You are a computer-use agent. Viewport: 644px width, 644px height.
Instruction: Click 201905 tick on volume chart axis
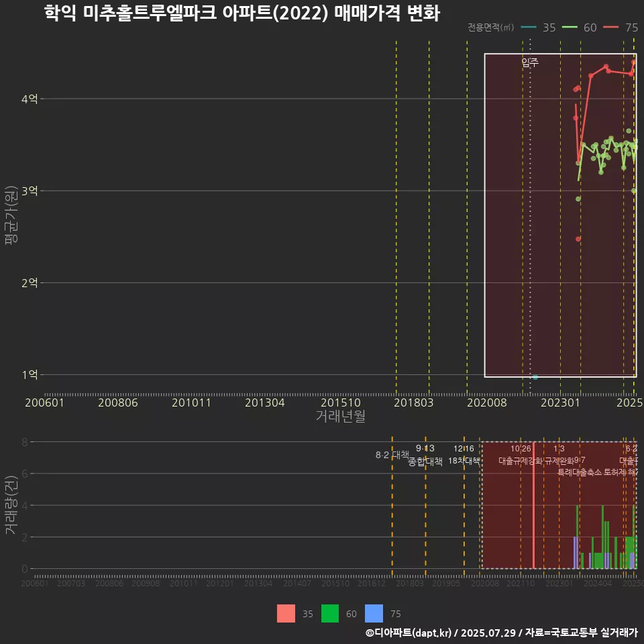446,583
